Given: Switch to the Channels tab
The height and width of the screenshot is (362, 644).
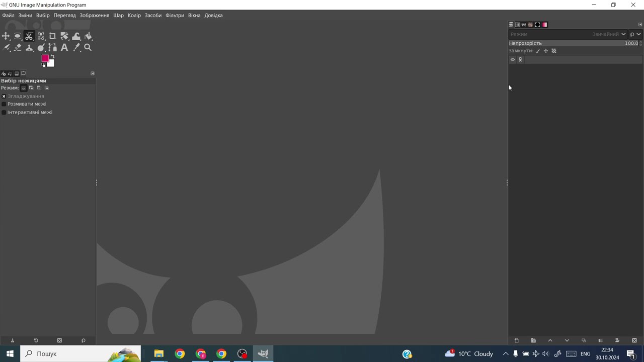Looking at the screenshot, I should [517, 25].
